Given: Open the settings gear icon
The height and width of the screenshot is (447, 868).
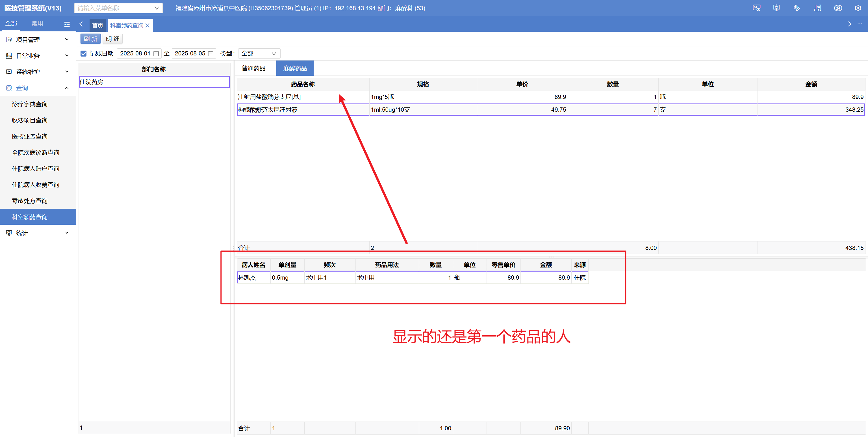Looking at the screenshot, I should pos(858,8).
